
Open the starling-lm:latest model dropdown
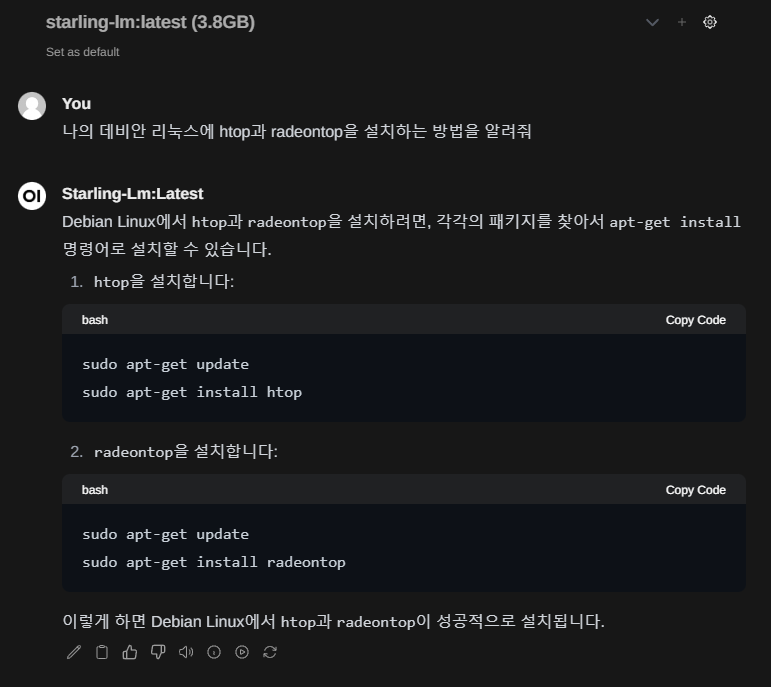click(x=150, y=22)
